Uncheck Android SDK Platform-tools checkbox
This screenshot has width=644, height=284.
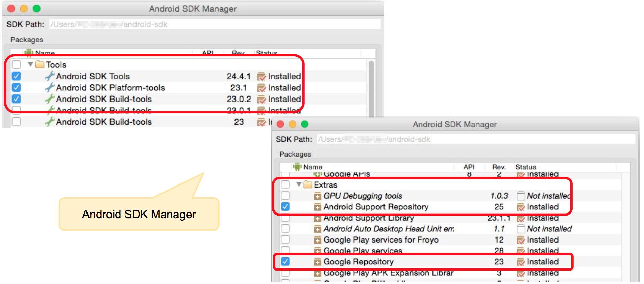[16, 87]
